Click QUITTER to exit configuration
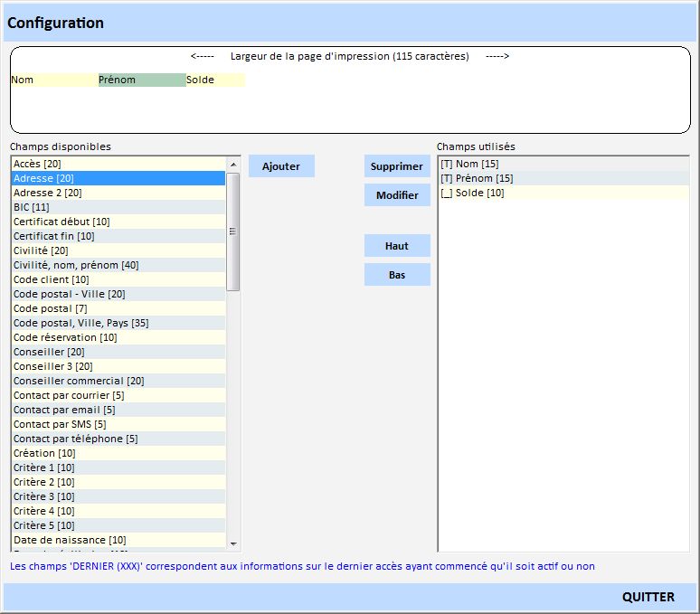700x614 pixels. coord(648,597)
